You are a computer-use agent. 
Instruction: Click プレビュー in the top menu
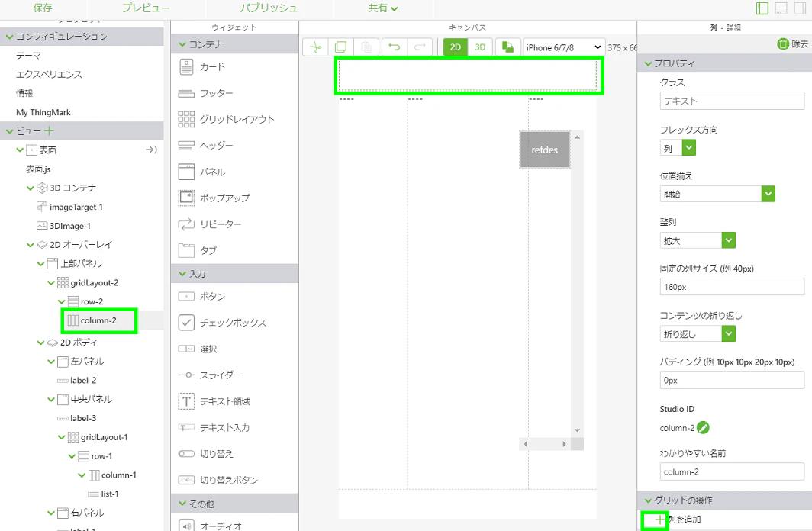[146, 8]
